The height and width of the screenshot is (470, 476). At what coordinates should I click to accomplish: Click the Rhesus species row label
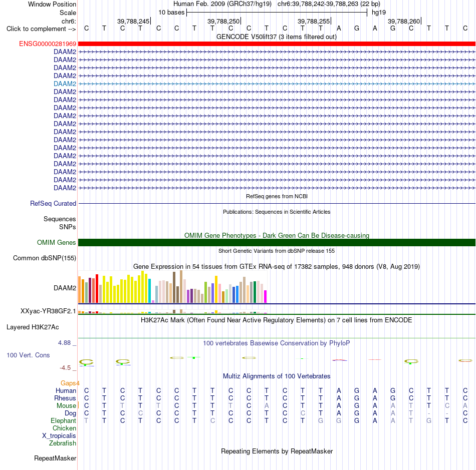pos(65,398)
